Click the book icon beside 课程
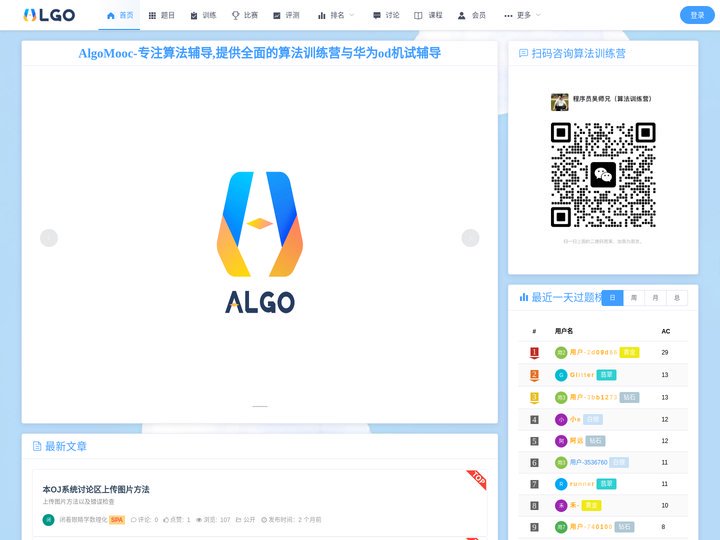720x540 pixels. coord(418,16)
